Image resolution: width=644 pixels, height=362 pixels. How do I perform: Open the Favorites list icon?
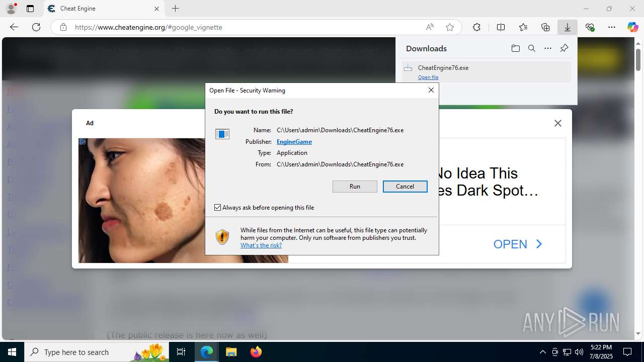[523, 27]
